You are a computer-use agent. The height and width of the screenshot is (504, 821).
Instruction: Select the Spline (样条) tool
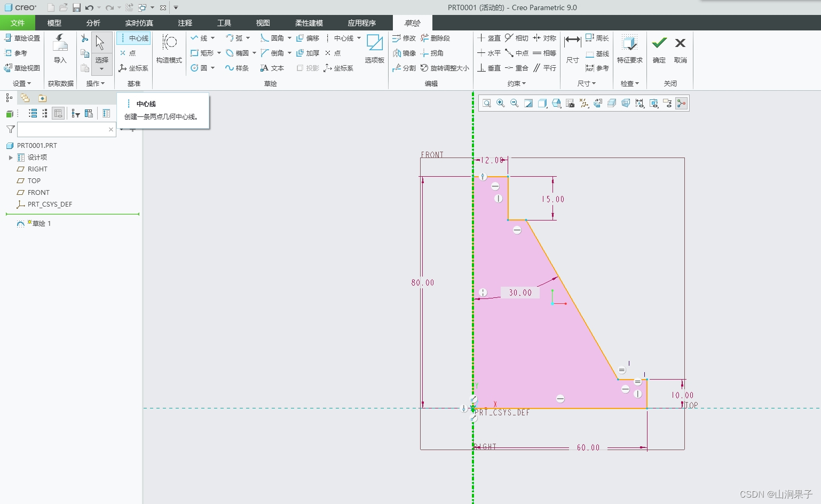tap(237, 68)
